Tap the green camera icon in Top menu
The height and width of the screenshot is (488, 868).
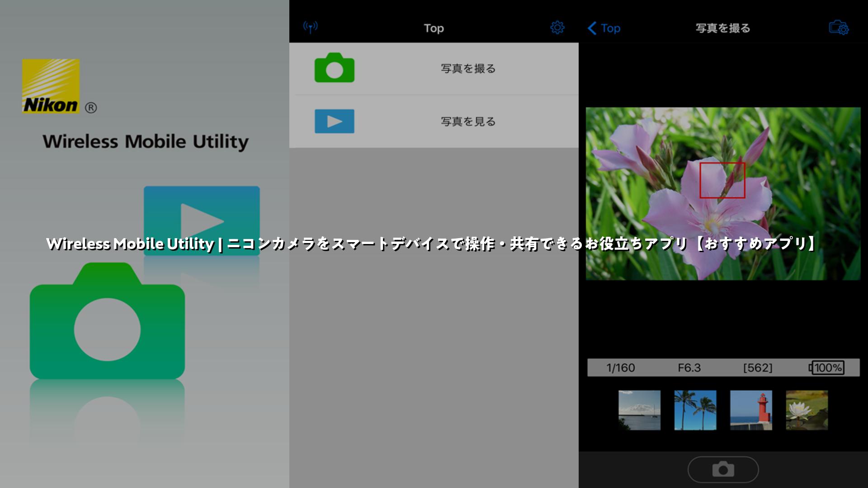tap(335, 68)
